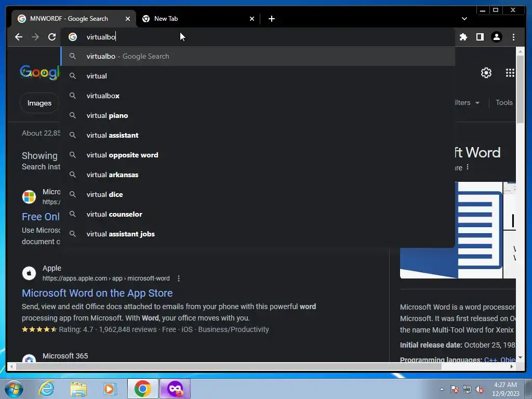Click the horizontal page scrollbar

229,366
